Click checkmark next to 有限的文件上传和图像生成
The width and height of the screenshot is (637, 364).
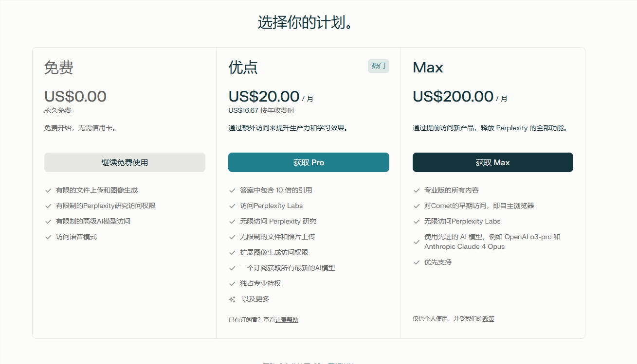[48, 191]
